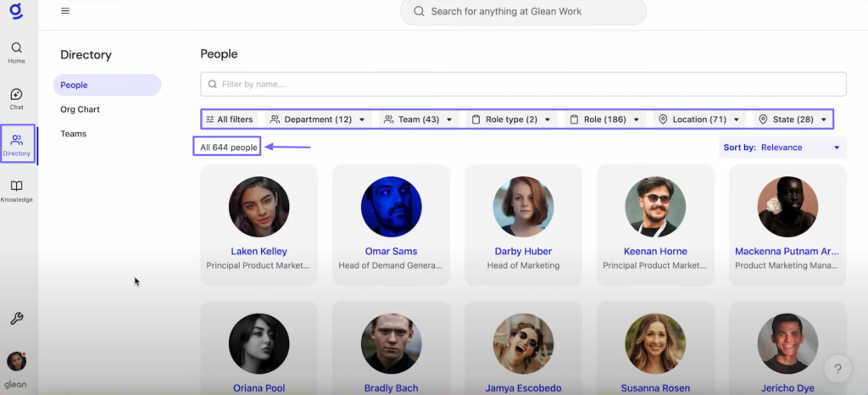Open Susanna Rosen's profile link
Viewport: 868px width, 395px height.
[655, 388]
